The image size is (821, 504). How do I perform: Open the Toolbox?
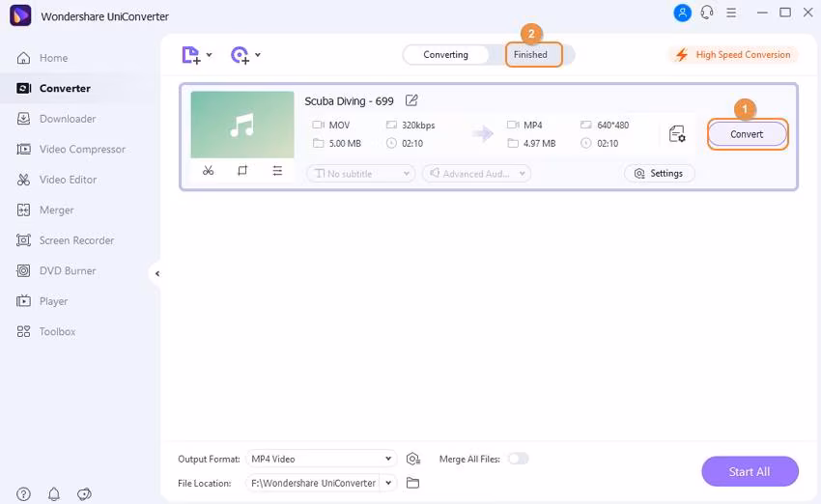point(45,331)
